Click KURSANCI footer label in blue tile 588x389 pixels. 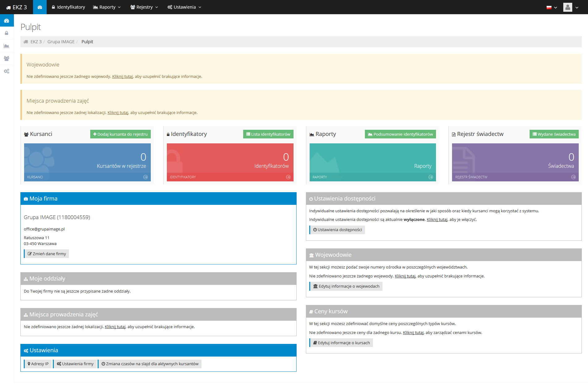coord(35,177)
